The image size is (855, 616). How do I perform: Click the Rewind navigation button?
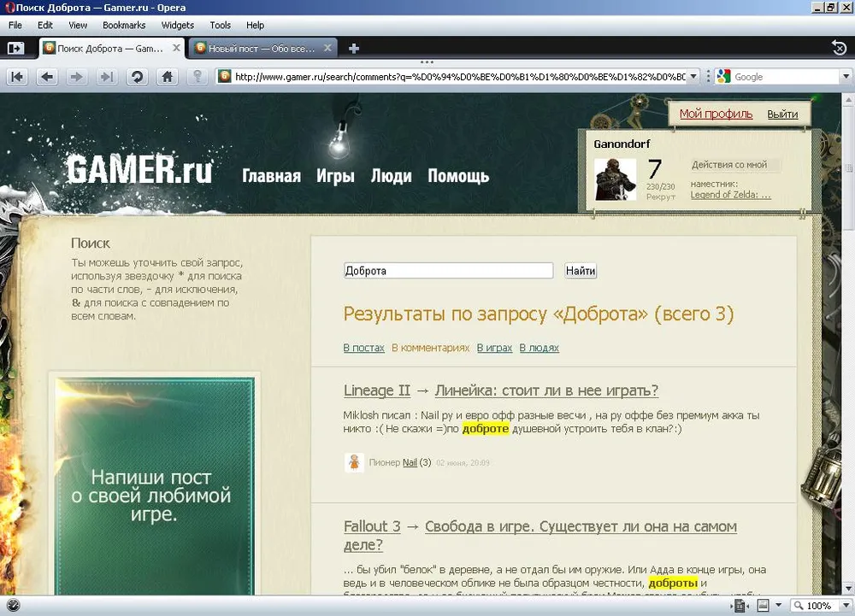coord(17,77)
